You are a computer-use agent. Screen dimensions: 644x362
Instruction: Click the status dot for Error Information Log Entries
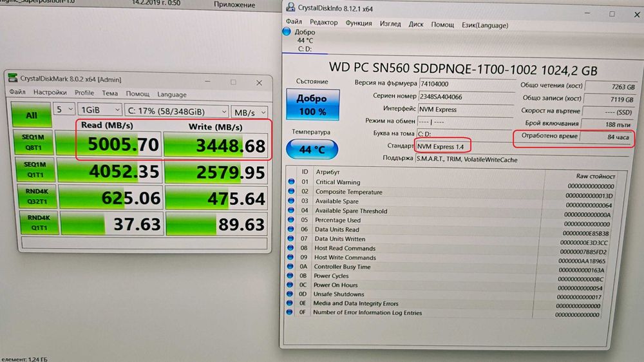pos(290,312)
